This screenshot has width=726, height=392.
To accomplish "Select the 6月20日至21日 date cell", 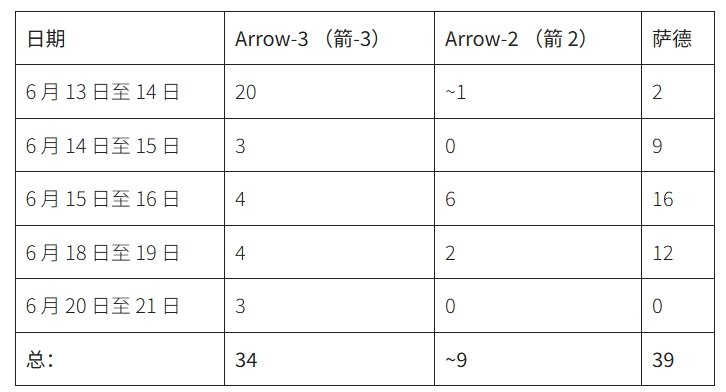I will tap(120, 305).
